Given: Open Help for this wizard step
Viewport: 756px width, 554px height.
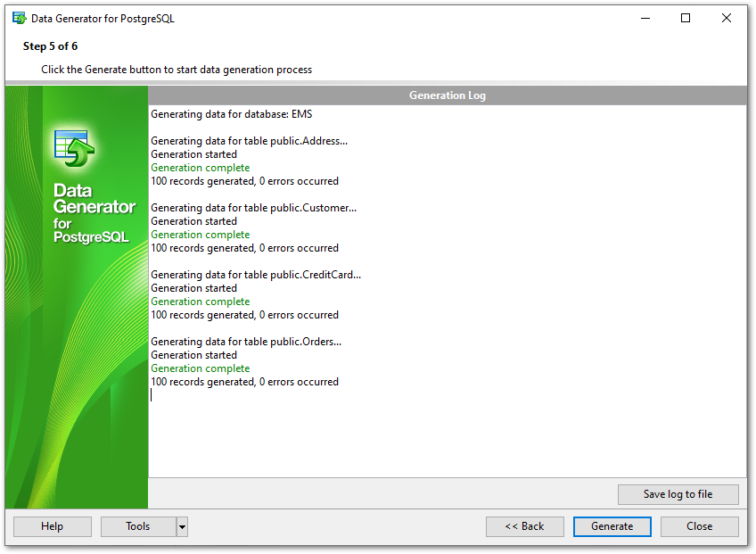Looking at the screenshot, I should click(52, 526).
